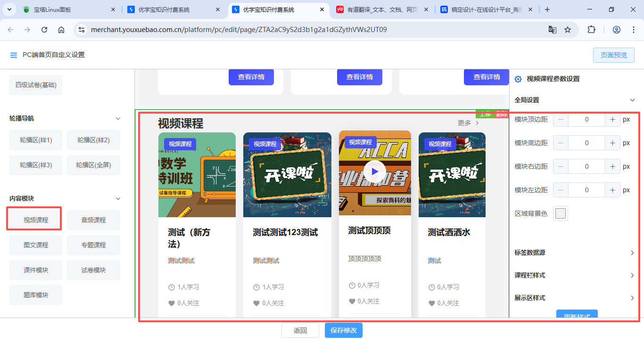This screenshot has height=343, width=644.
Task: Open the Chrome profile avatar icon
Action: (x=616, y=30)
